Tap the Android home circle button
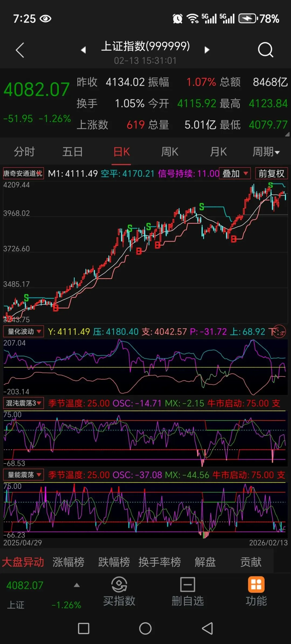Screen dimensions: 291x644 145,628
